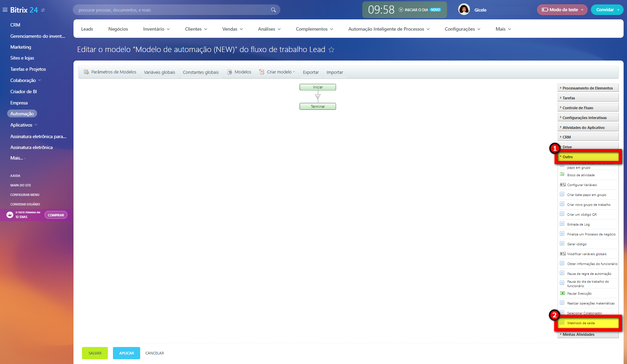Click the Configurar Variáveis activity
Screen dimensions: 627x364
[582, 185]
